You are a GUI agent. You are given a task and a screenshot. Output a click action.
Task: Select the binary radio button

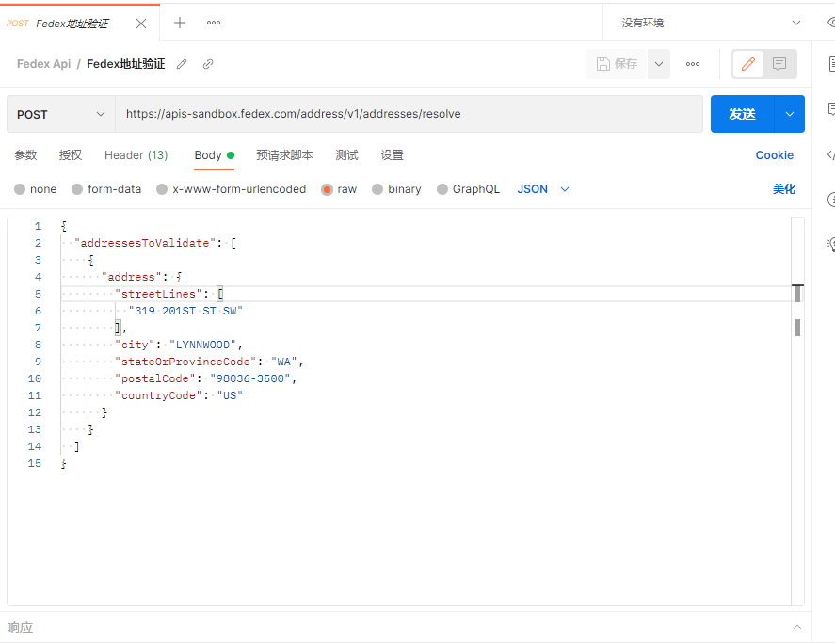(377, 189)
